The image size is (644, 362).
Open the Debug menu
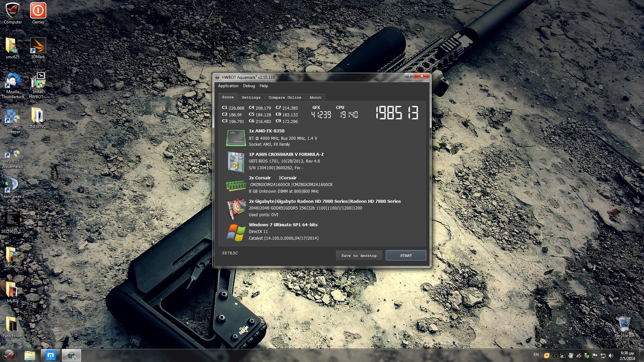coord(249,86)
